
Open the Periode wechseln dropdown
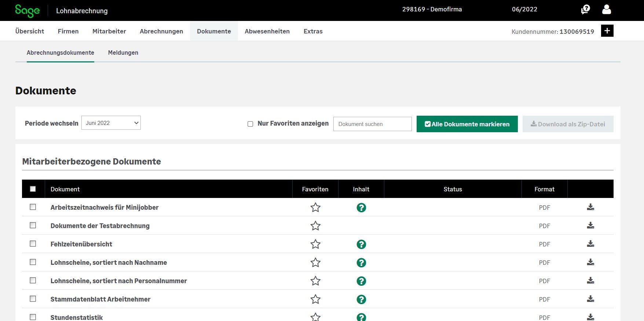pos(111,123)
